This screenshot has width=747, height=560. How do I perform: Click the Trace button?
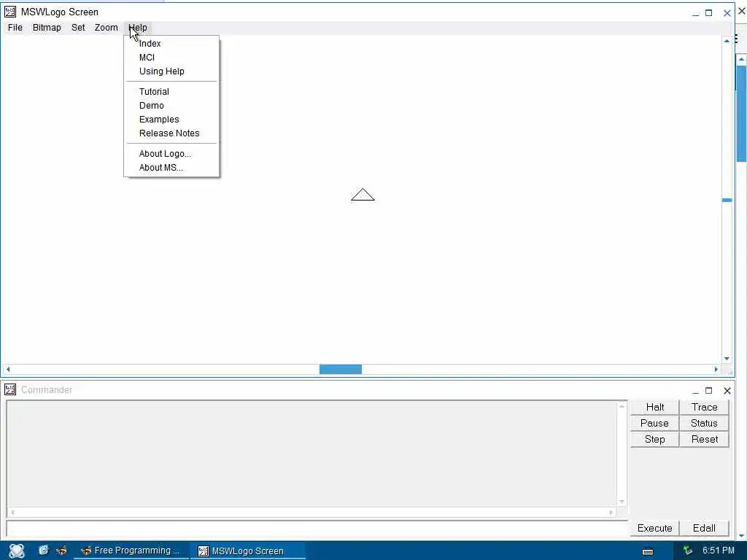coord(704,407)
